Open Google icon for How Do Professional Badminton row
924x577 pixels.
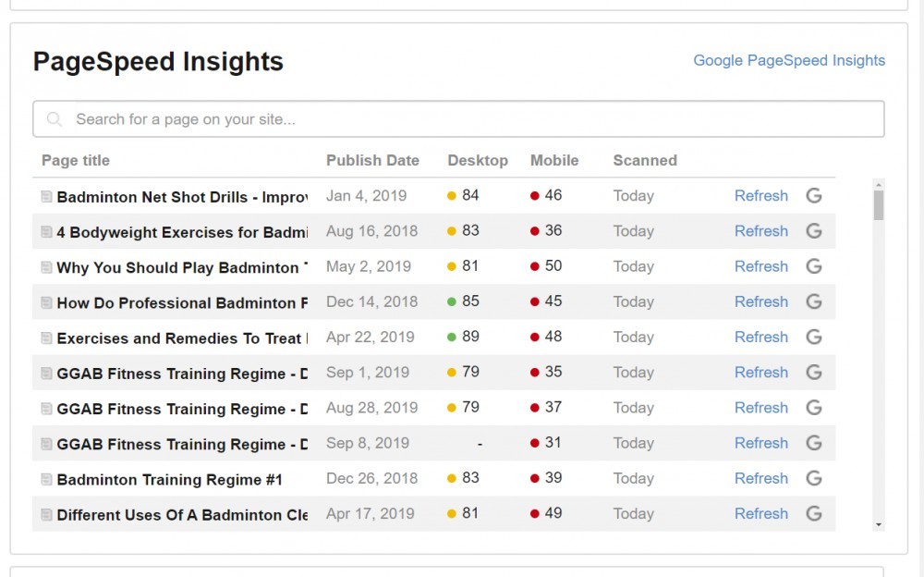tap(814, 301)
